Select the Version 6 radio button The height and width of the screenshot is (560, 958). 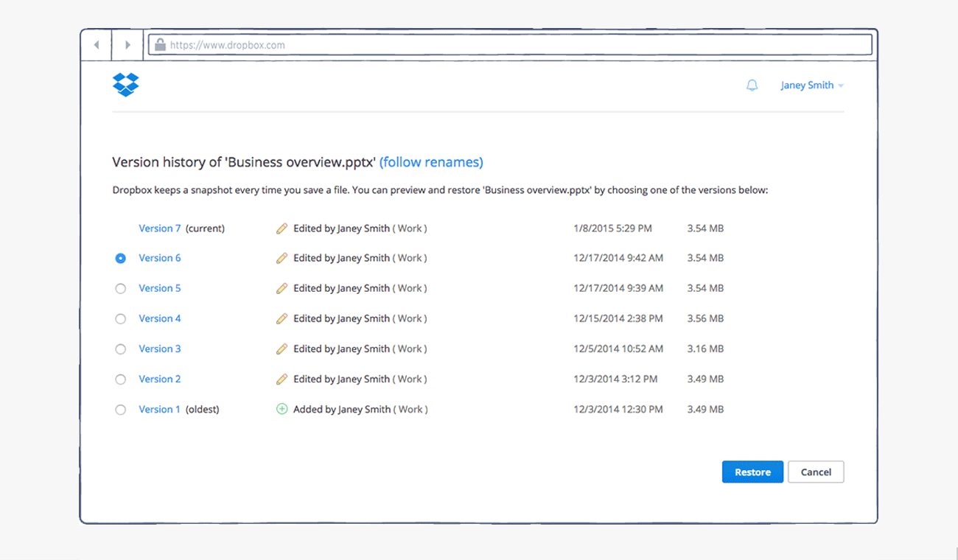tap(121, 259)
